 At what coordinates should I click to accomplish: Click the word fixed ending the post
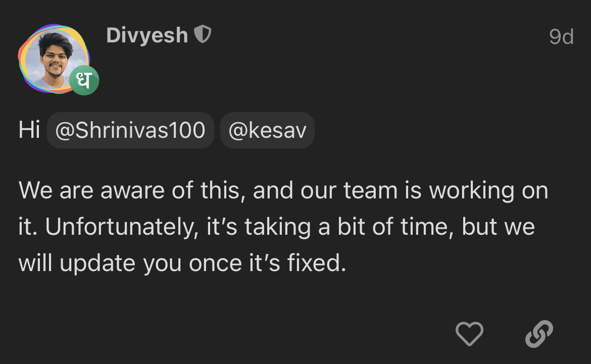(x=317, y=263)
